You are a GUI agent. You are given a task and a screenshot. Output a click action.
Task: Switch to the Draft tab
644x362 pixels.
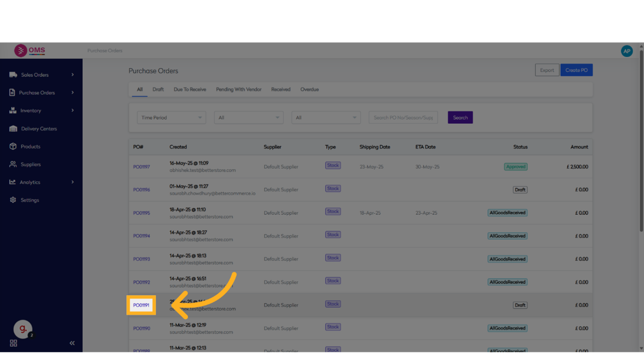pos(158,90)
